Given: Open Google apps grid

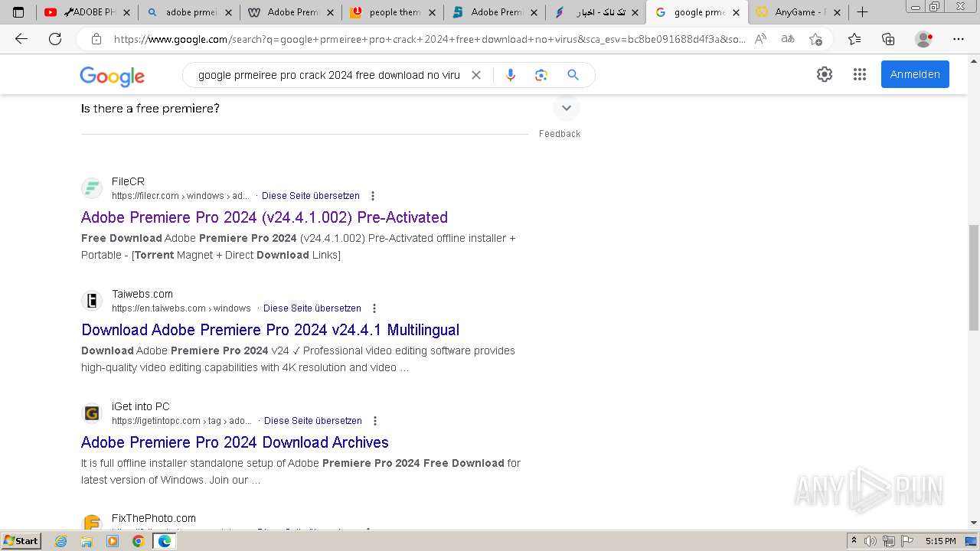Looking at the screenshot, I should tap(860, 74).
